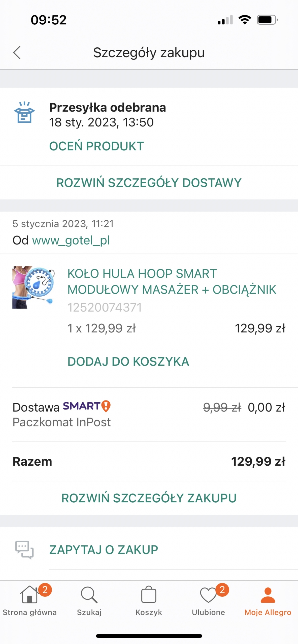
Task: Tap Oceń produkt to rate product
Action: (x=96, y=146)
